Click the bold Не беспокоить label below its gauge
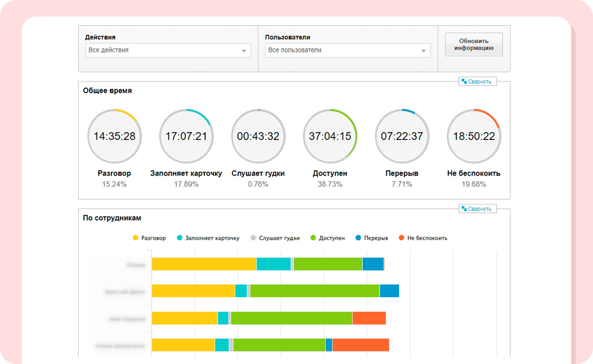The height and width of the screenshot is (364, 593). click(x=474, y=173)
